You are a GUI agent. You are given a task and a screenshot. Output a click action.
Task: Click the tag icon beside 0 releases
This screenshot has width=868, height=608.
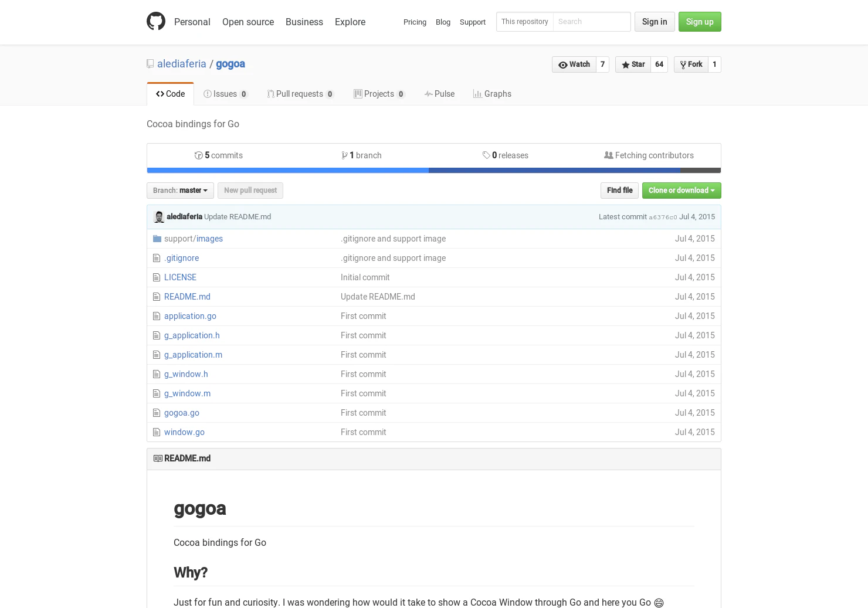486,155
